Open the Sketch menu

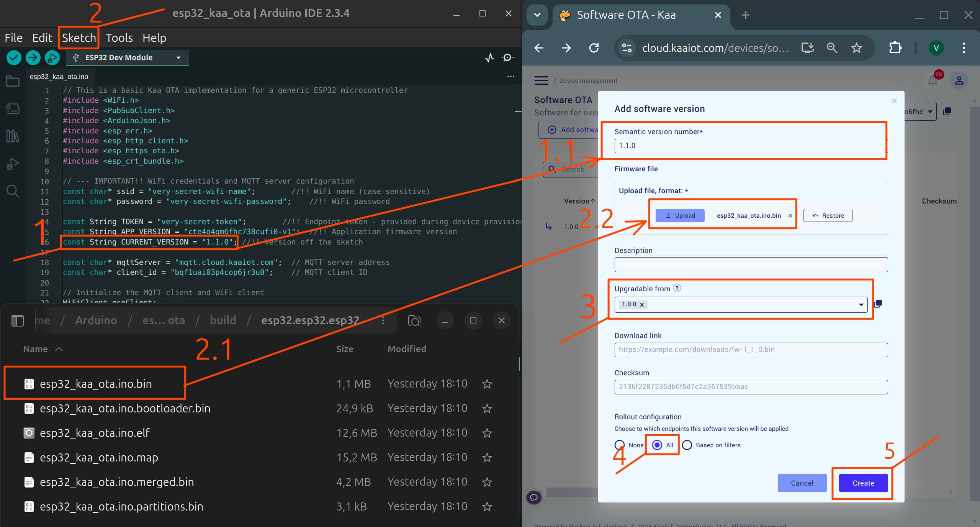click(x=79, y=38)
